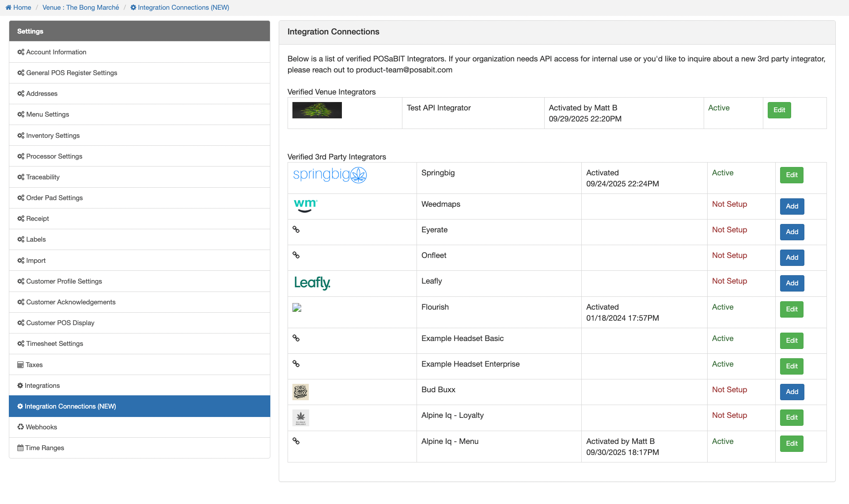Click the Bud Buxx logo thumbnail
The width and height of the screenshot is (849, 504).
coord(300,392)
